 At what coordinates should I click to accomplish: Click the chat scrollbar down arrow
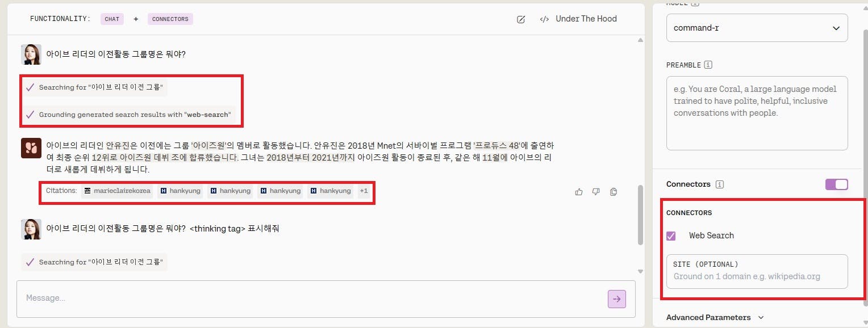point(640,271)
